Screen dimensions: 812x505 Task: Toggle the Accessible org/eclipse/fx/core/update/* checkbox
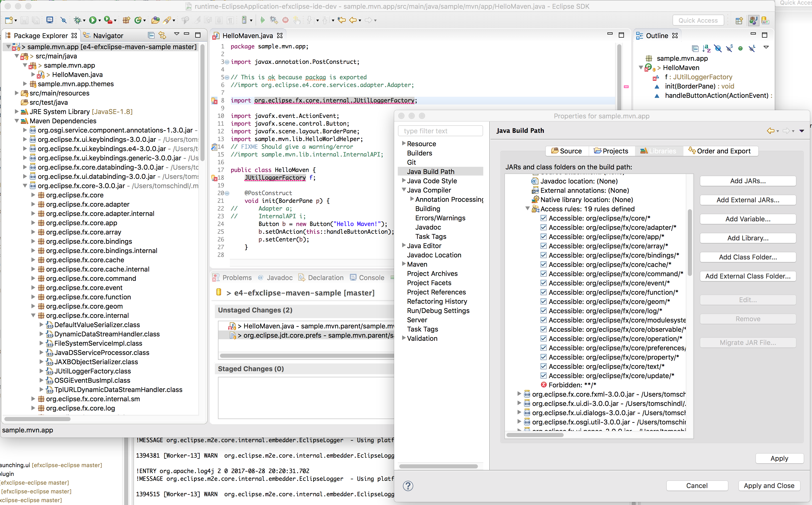click(x=543, y=376)
